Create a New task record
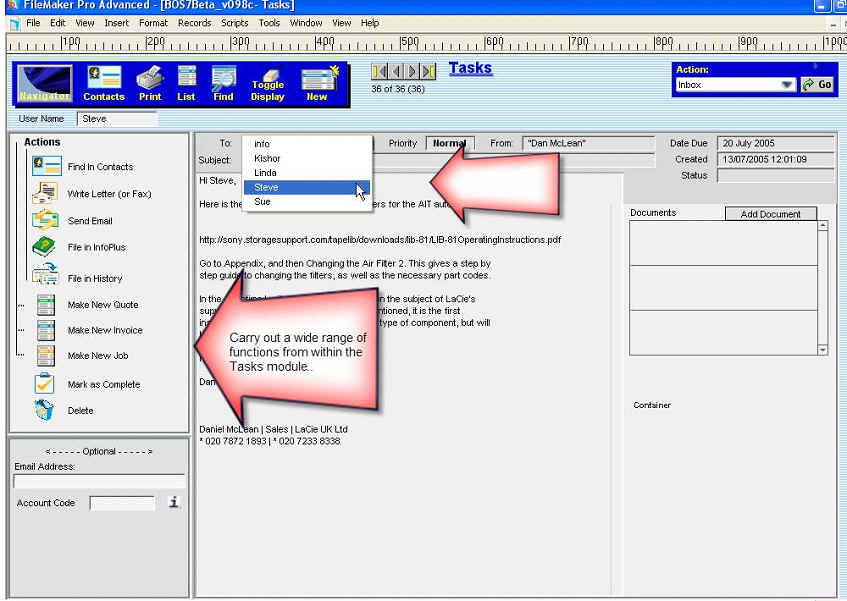847x601 pixels. coord(319,84)
